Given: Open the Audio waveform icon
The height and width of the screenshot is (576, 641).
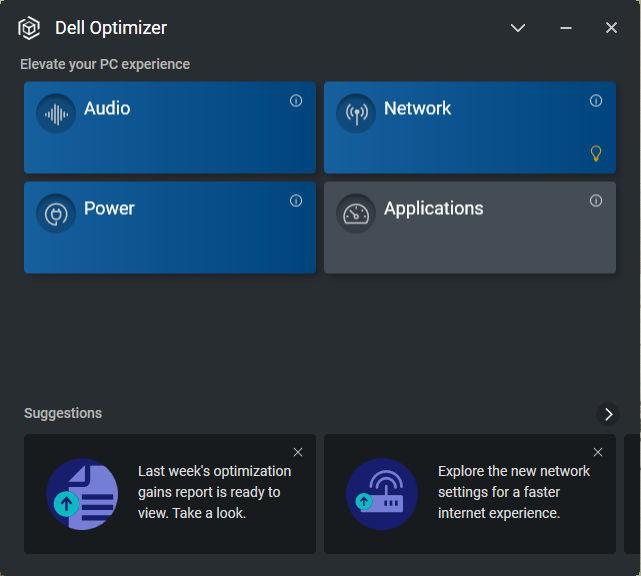Looking at the screenshot, I should coord(56,114).
